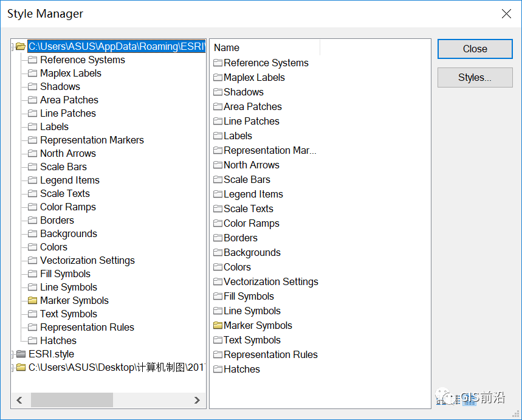Expand the Desktop style folder node

click(x=13, y=367)
